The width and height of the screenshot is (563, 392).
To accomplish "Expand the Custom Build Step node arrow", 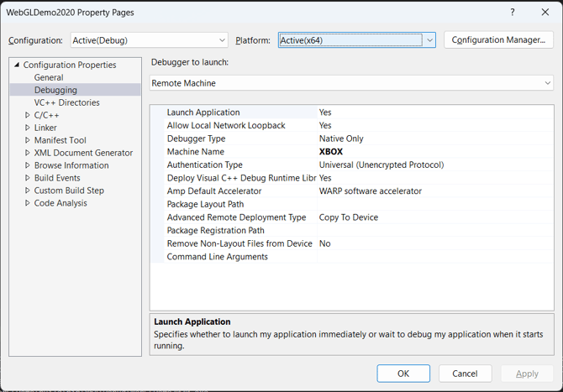I will (x=27, y=191).
